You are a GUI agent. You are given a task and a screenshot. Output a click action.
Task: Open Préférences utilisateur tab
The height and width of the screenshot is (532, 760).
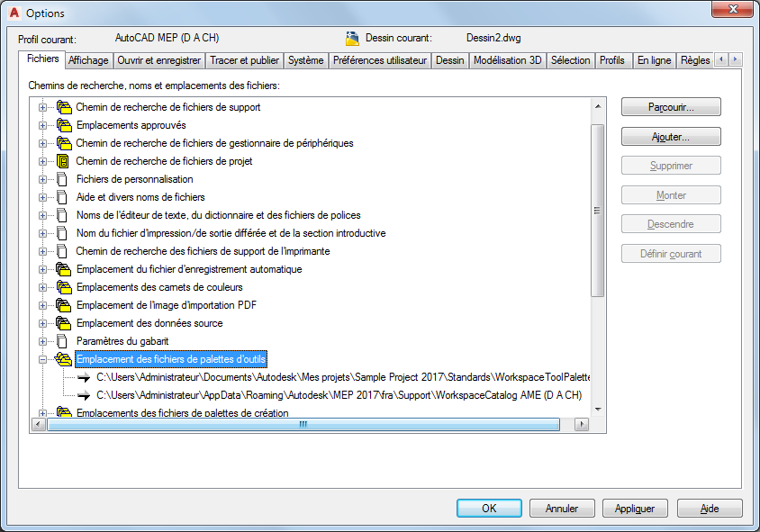point(380,60)
